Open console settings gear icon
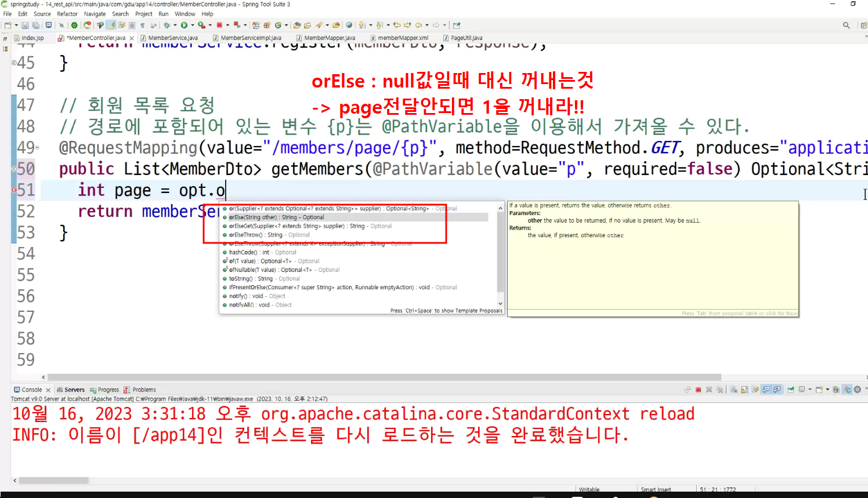Screen dimensions: 868x498 tap(858, 390)
